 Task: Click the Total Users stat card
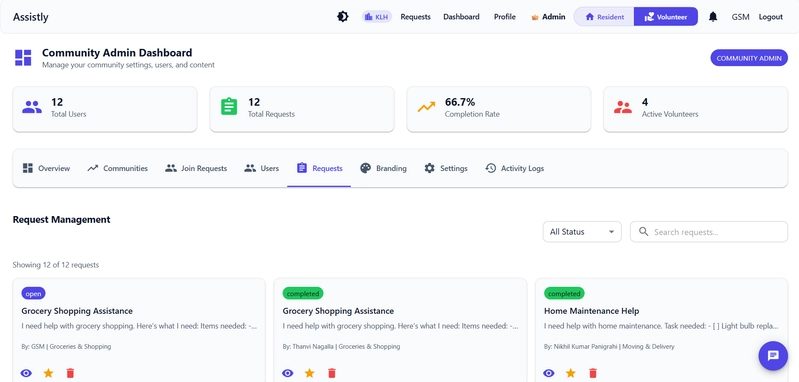tap(104, 109)
